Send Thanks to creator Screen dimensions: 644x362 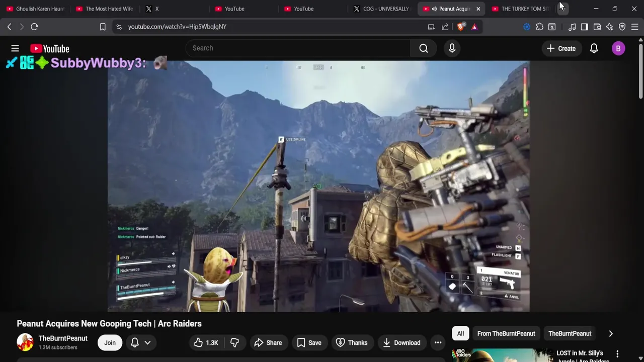pyautogui.click(x=351, y=343)
